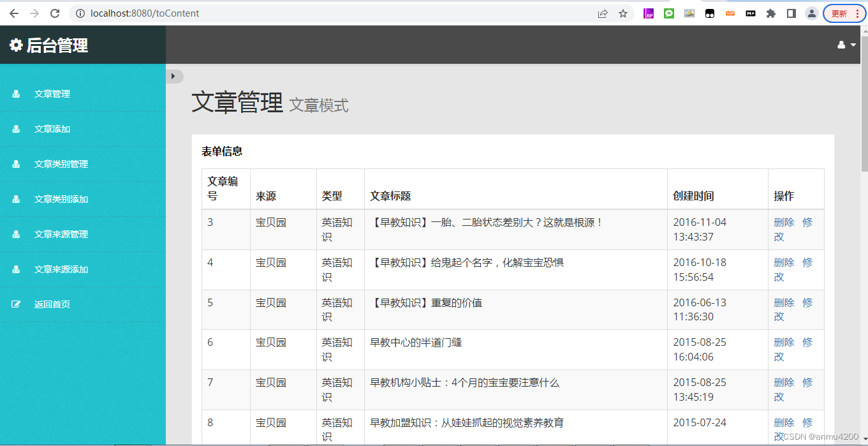The height and width of the screenshot is (446, 868).
Task: Bookmark page with the star icon
Action: (x=623, y=13)
